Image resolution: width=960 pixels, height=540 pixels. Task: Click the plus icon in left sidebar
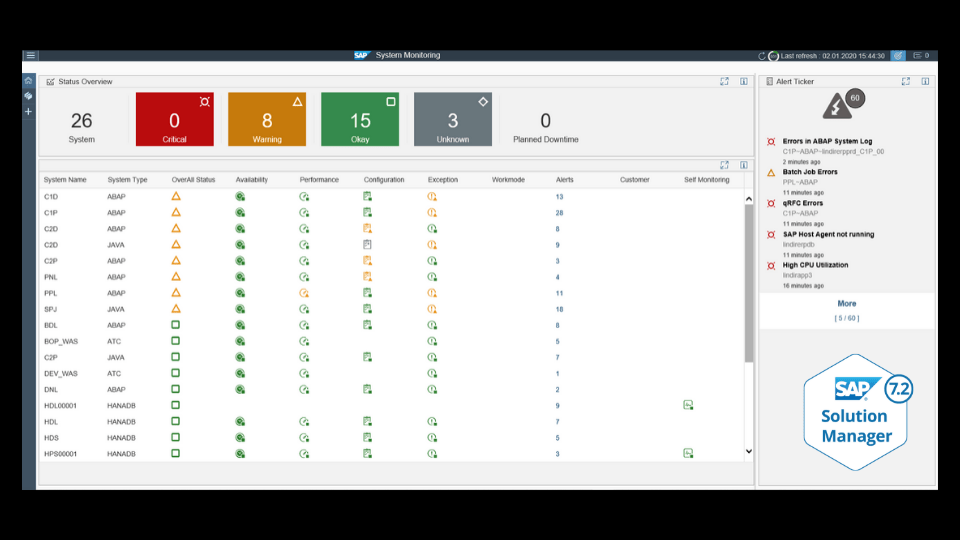tap(28, 111)
